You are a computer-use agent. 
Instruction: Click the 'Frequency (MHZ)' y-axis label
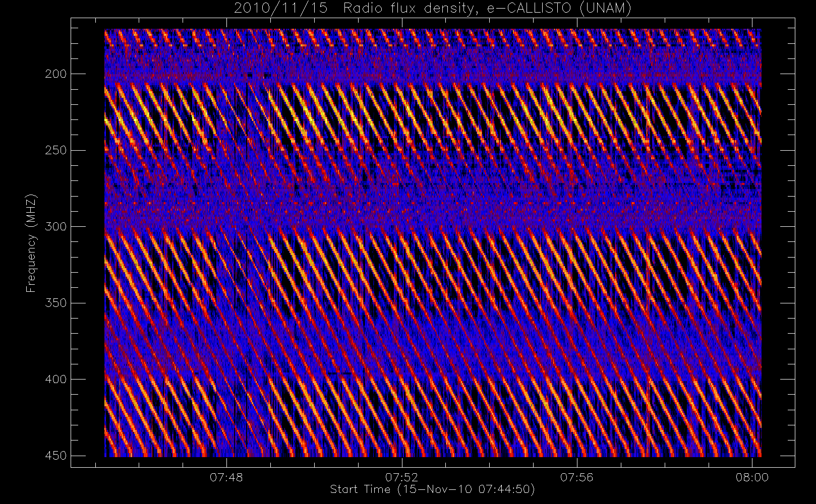pos(31,243)
